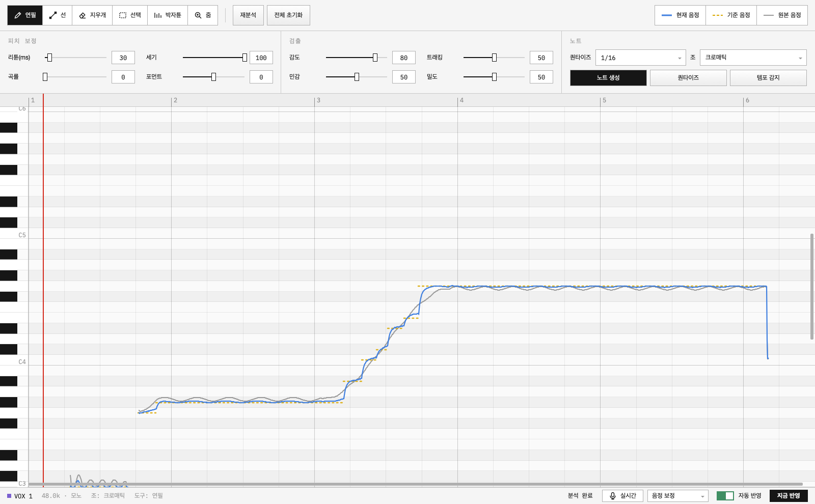Click the microphone icon on 실시간
815x504 pixels.
click(x=613, y=496)
